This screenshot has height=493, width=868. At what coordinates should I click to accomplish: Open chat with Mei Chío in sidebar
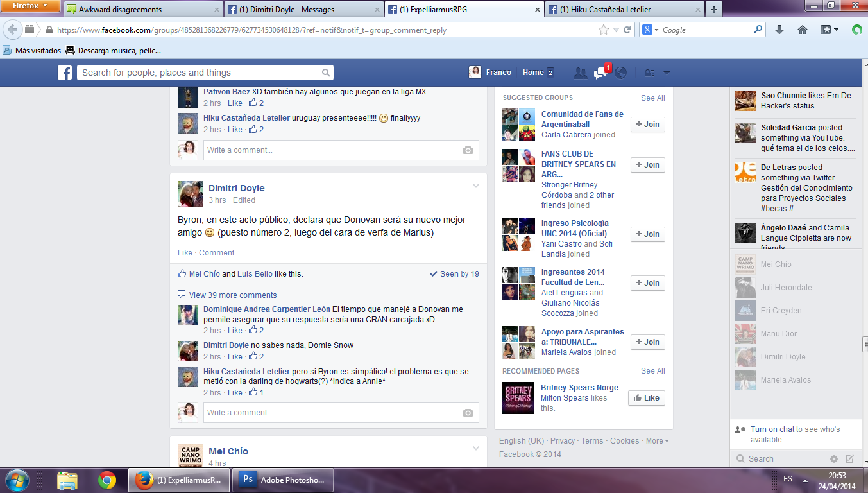(x=796, y=264)
